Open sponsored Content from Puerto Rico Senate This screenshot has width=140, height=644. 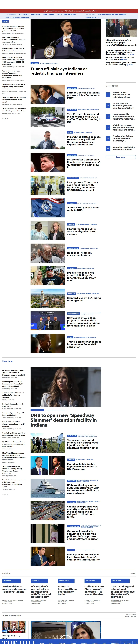tap(112, 14)
